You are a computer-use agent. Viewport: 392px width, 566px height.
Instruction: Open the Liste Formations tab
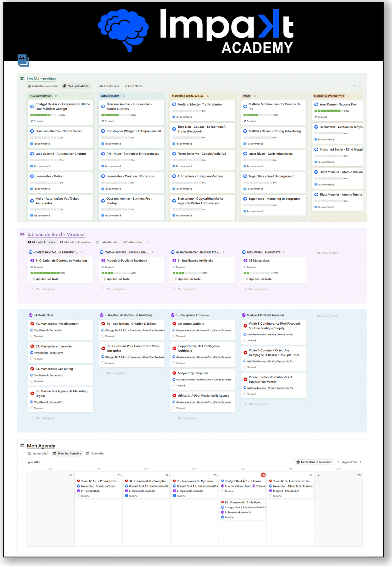tap(106, 86)
